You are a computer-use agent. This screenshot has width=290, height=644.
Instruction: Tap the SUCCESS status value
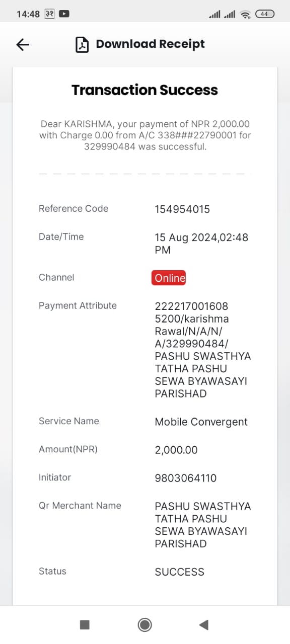180,572
